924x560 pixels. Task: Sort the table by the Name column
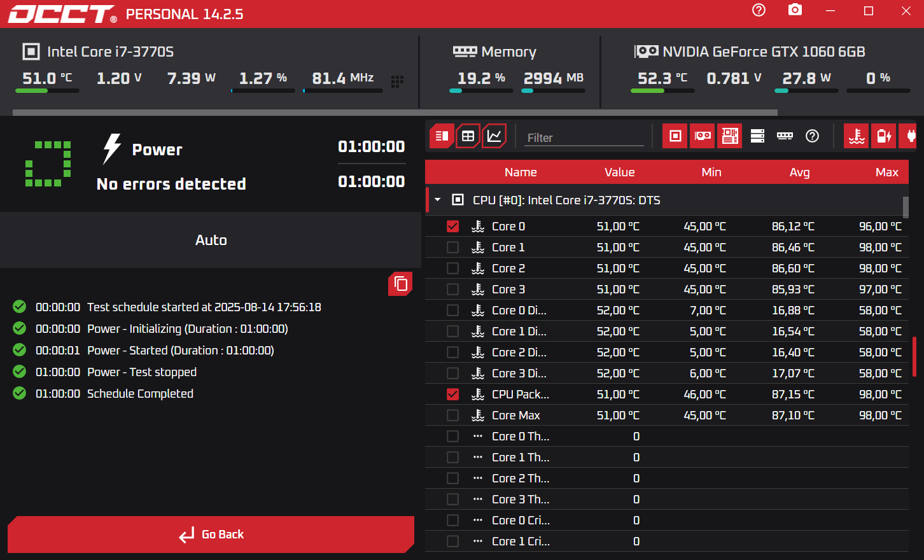(x=521, y=172)
